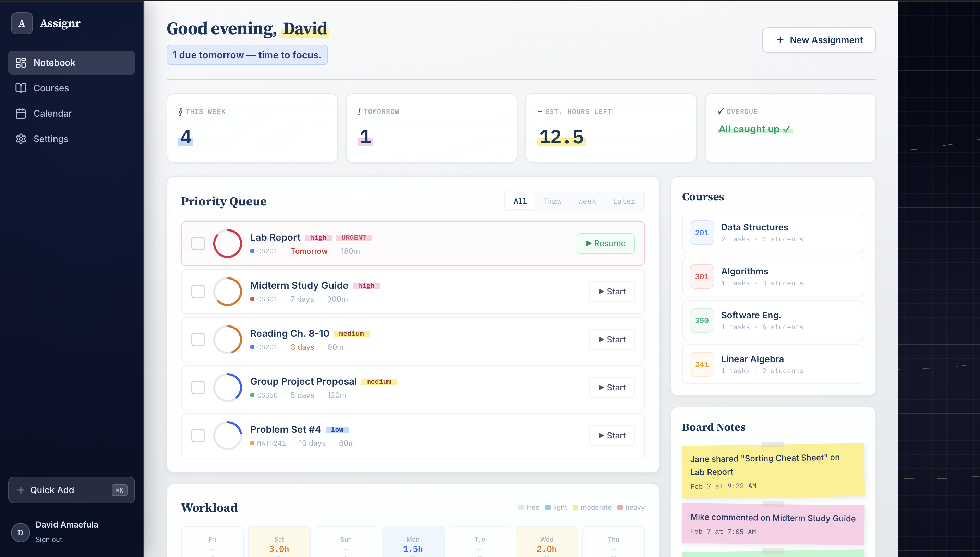This screenshot has width=980, height=557.
Task: Click the 301 Algorithms course badge
Action: click(701, 276)
